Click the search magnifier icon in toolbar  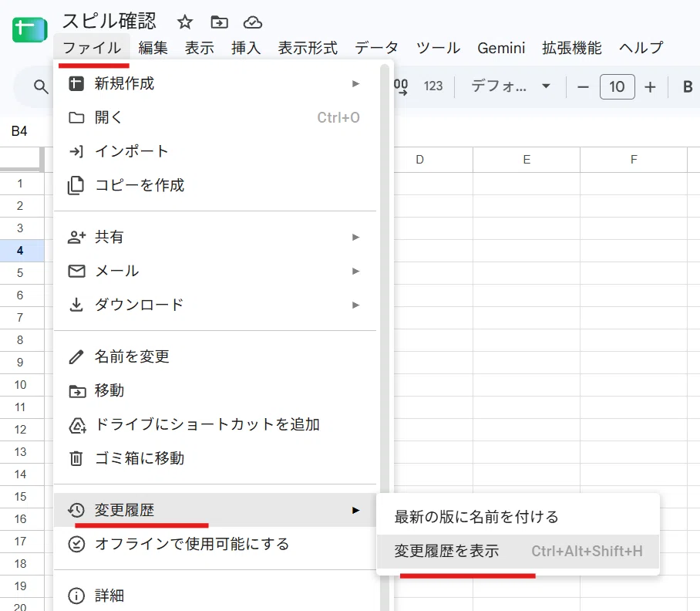[x=41, y=86]
